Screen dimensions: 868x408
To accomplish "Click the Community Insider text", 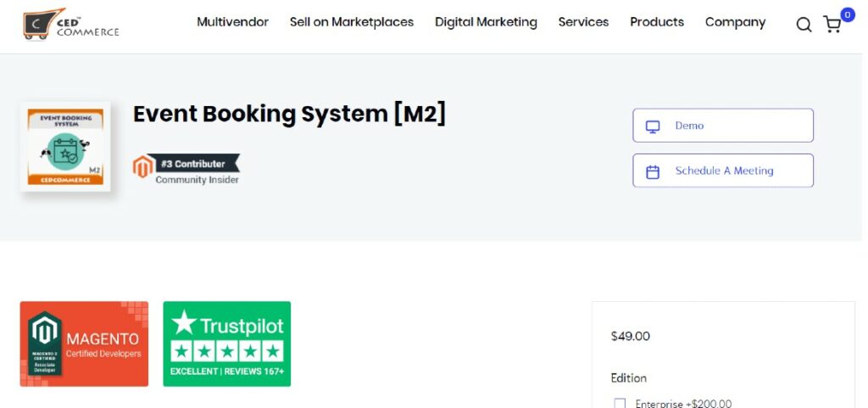I will click(x=197, y=180).
